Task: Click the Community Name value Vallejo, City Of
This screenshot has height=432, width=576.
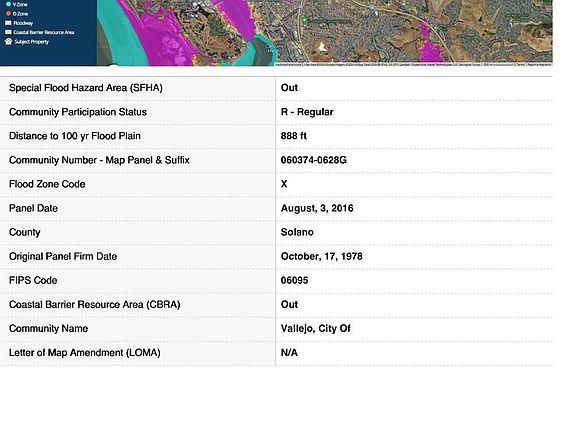Action: pyautogui.click(x=316, y=328)
